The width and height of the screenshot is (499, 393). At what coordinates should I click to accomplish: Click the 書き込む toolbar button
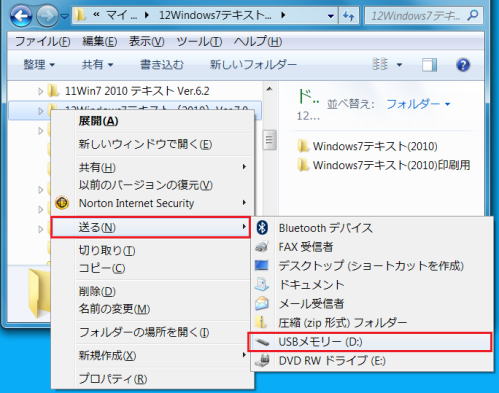[x=162, y=65]
